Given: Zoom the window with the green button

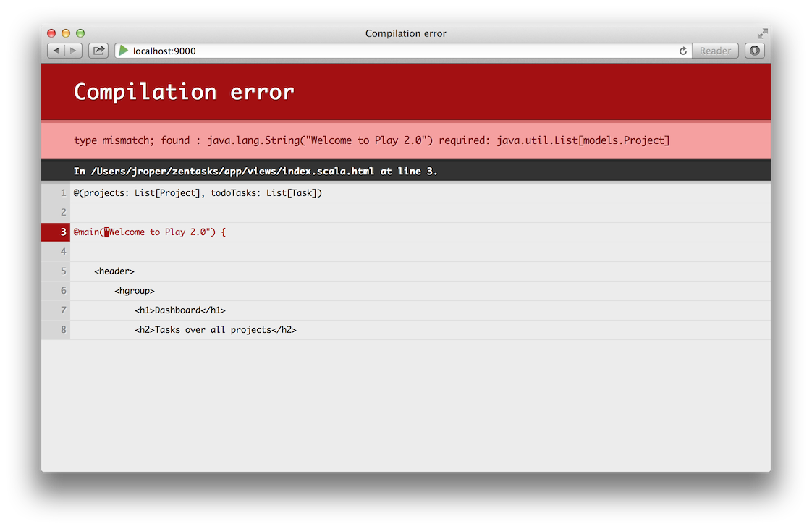Looking at the screenshot, I should (80, 33).
